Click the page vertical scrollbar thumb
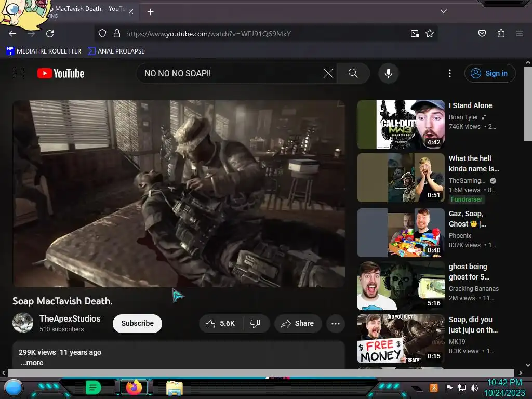532x399 pixels. [528, 103]
